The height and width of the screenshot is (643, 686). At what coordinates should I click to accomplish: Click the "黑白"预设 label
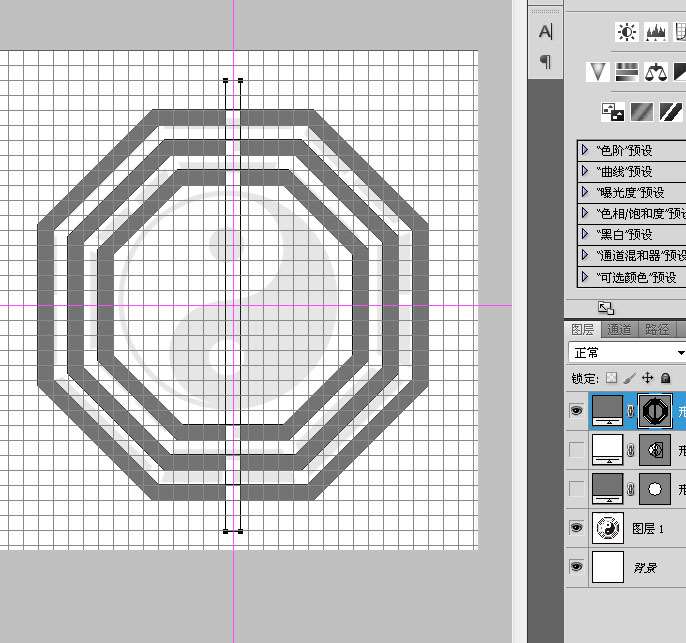tap(624, 234)
